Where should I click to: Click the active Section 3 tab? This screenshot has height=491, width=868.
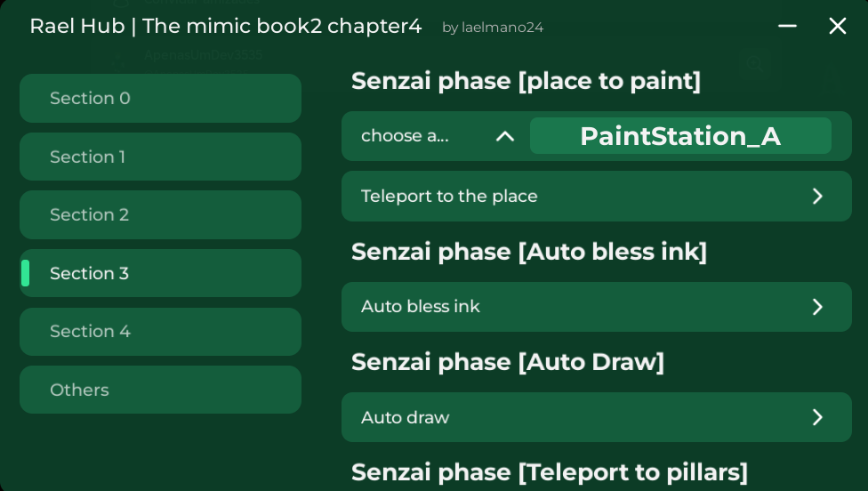[160, 274]
